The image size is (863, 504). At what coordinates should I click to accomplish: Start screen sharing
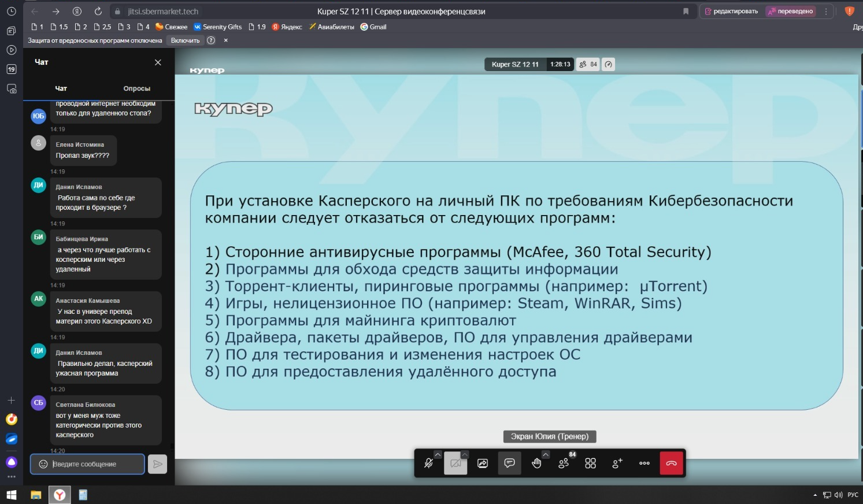483,464
